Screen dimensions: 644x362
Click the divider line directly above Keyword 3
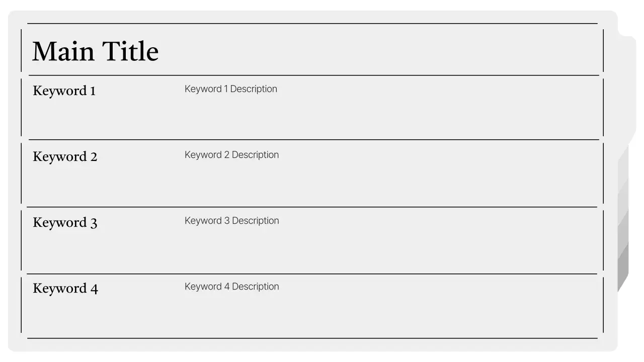(x=312, y=207)
